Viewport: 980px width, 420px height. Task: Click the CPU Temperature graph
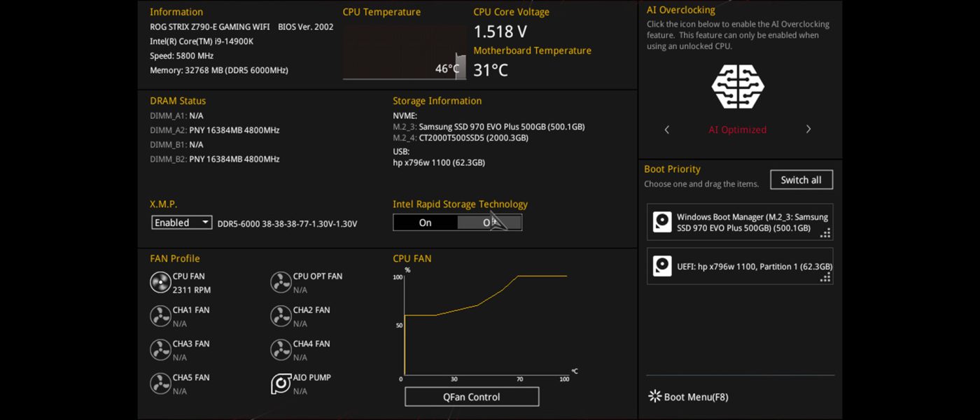(x=404, y=52)
